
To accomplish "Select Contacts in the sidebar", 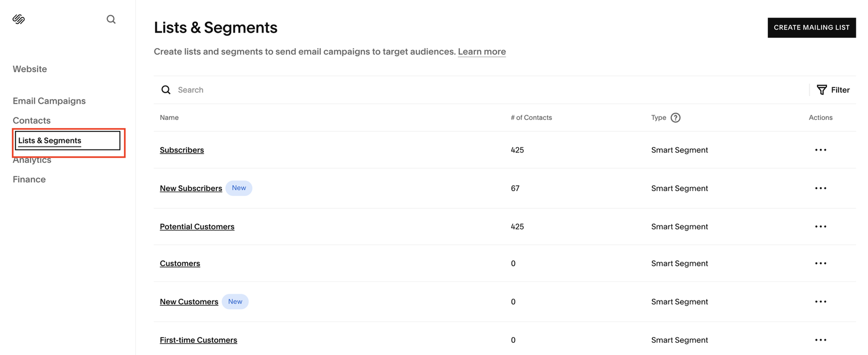I will [32, 120].
